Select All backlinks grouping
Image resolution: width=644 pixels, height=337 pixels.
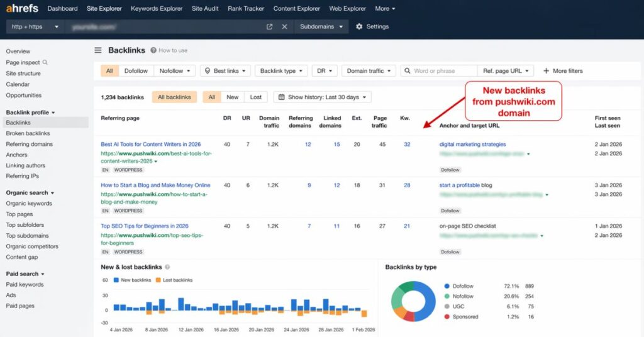coord(175,97)
